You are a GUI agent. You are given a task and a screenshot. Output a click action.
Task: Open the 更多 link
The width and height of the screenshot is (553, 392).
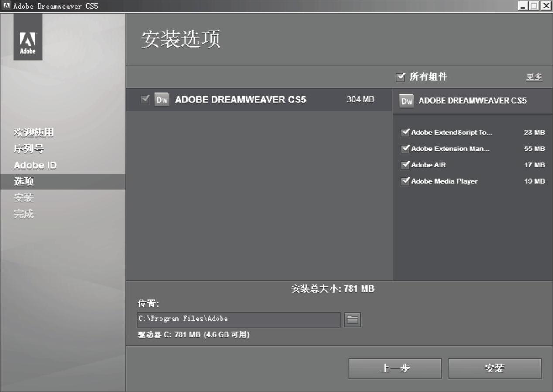[534, 77]
